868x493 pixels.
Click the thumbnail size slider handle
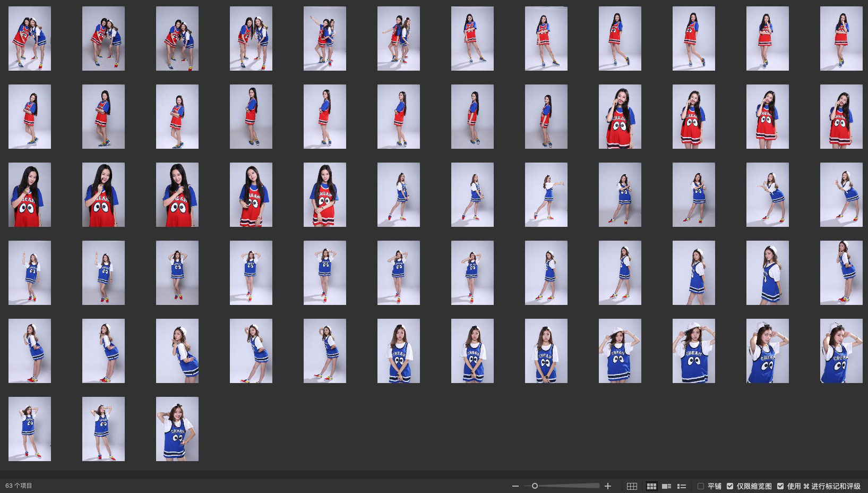pos(535,486)
